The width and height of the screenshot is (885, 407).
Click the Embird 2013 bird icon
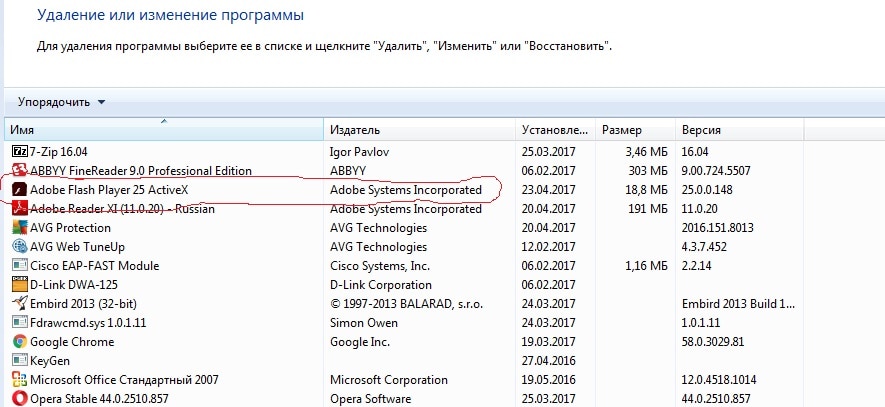pyautogui.click(x=20, y=304)
